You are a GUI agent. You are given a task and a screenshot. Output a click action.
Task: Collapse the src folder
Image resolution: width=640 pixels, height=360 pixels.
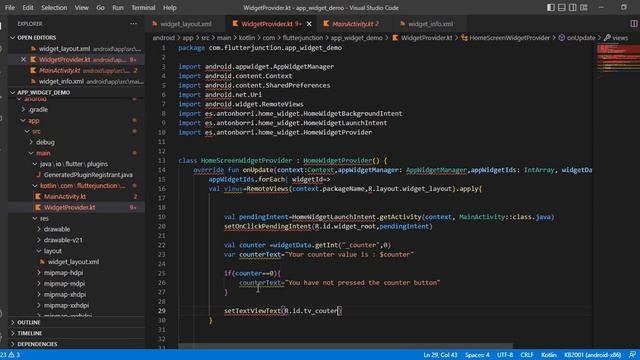tap(77, 131)
